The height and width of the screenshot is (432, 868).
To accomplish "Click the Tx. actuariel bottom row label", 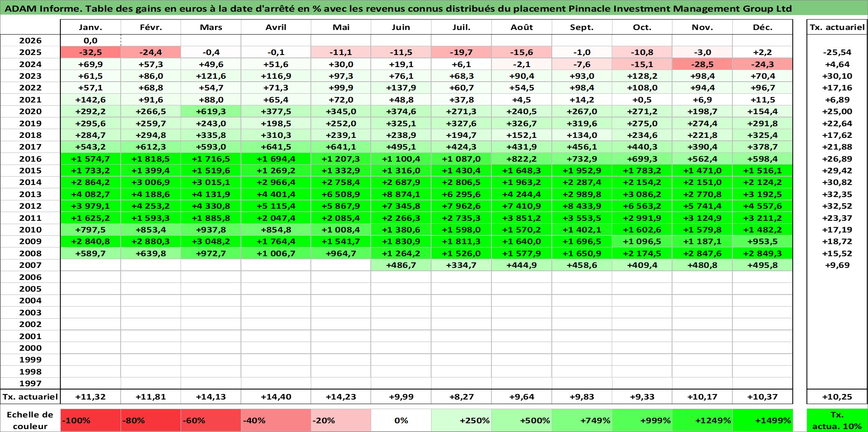I will coord(30,397).
